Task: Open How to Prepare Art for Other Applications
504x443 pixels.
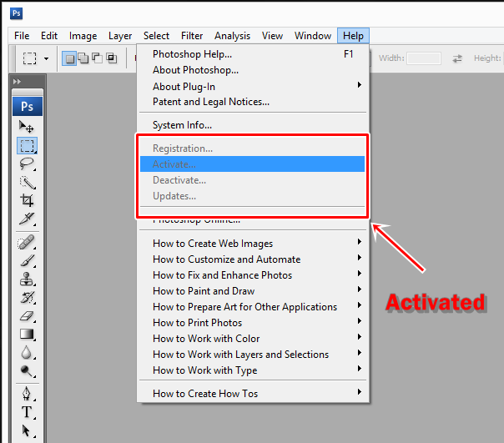Action: click(x=253, y=307)
